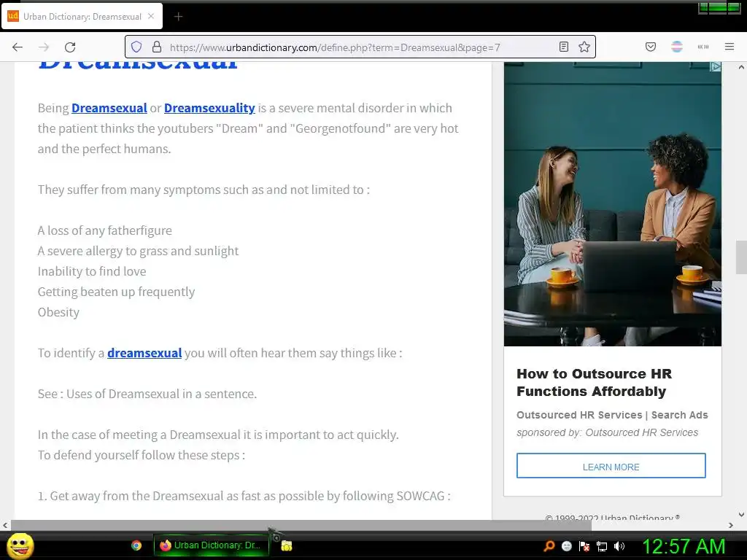Click the 12:57 AM clock

684,546
